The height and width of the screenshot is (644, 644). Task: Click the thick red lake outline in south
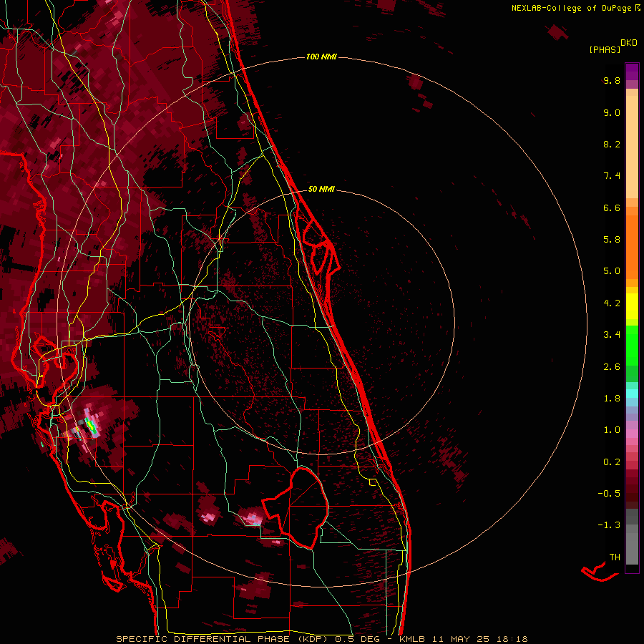coord(296,508)
